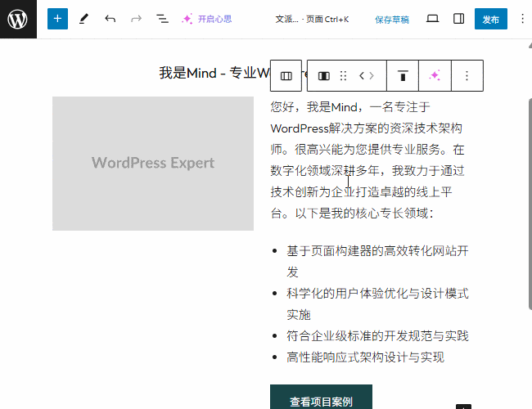Change vertical alignment in block toolbar
Image resolution: width=532 pixels, height=409 pixels.
pyautogui.click(x=403, y=76)
